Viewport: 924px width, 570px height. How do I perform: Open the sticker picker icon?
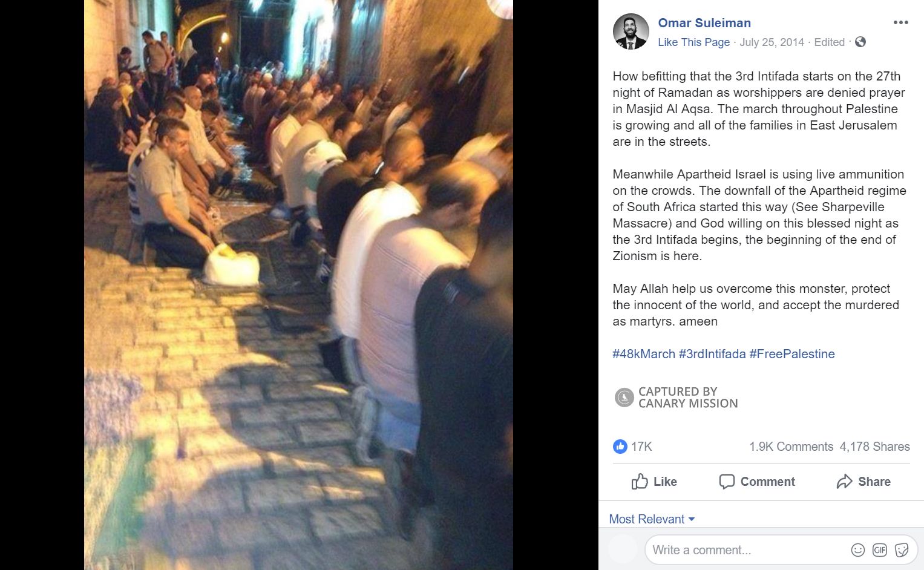click(902, 549)
